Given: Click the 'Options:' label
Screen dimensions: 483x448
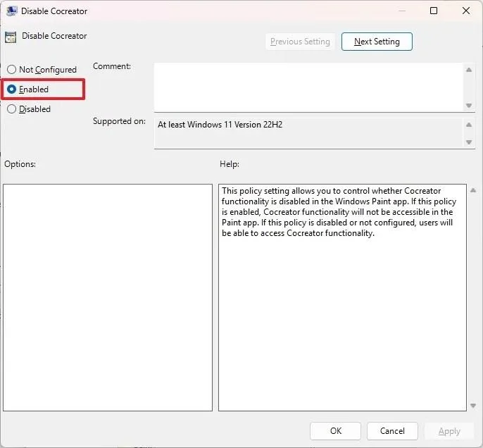Looking at the screenshot, I should click(20, 164).
